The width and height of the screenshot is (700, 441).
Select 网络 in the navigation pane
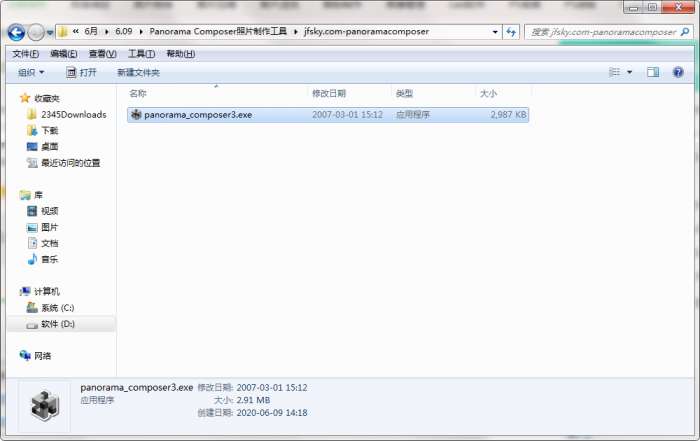[x=42, y=356]
